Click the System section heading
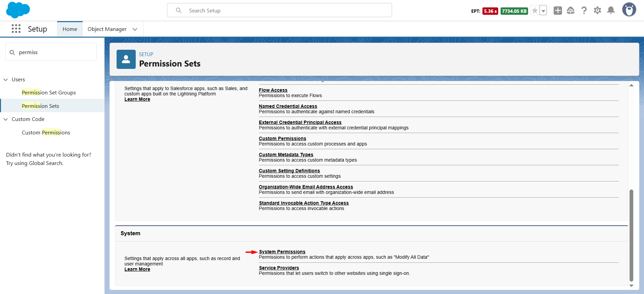The image size is (644, 294). click(130, 233)
